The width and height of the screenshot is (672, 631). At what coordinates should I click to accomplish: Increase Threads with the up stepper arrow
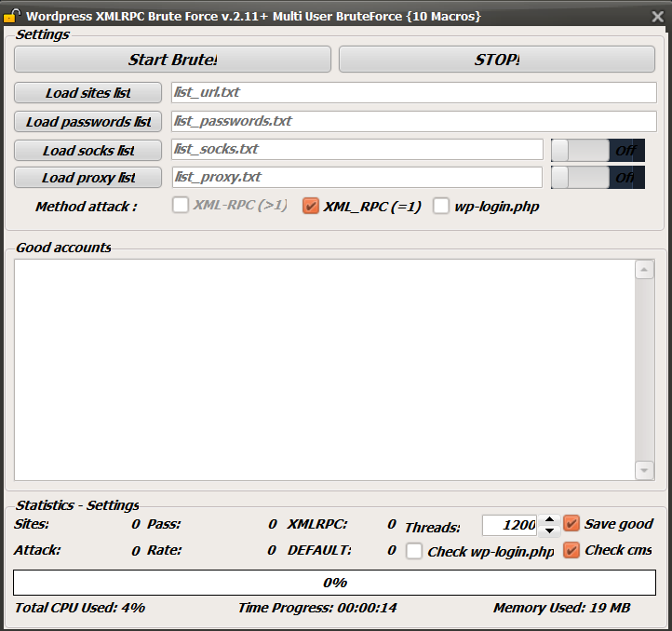click(x=549, y=519)
